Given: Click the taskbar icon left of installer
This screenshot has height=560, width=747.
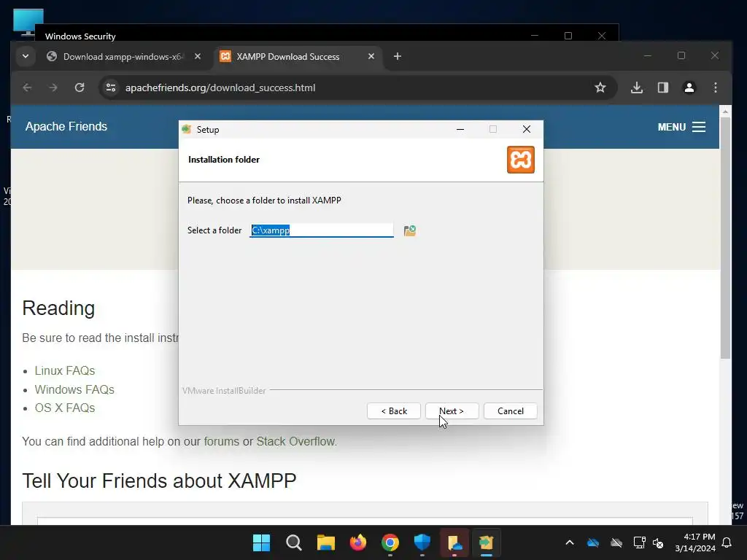Looking at the screenshot, I should tap(454, 542).
